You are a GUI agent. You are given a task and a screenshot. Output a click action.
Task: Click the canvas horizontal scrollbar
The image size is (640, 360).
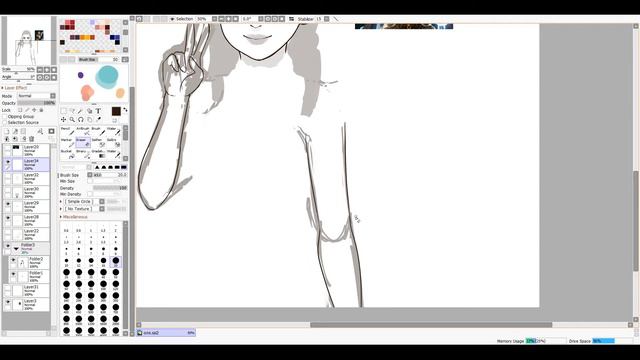pos(431,325)
